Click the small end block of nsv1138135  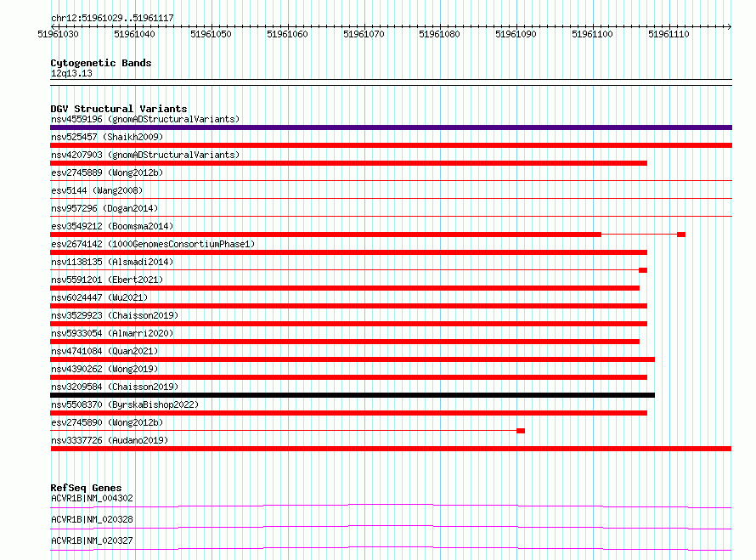click(x=643, y=270)
